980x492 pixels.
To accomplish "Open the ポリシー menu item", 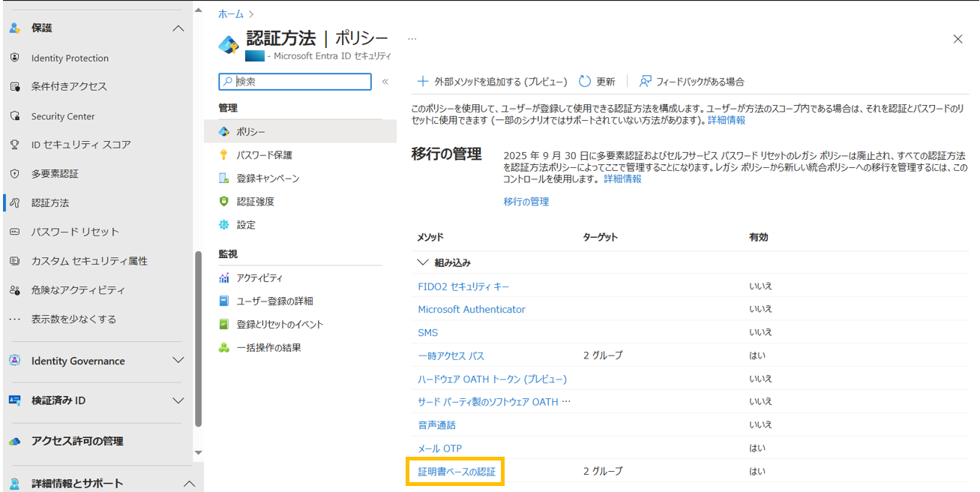I will 301,131.
